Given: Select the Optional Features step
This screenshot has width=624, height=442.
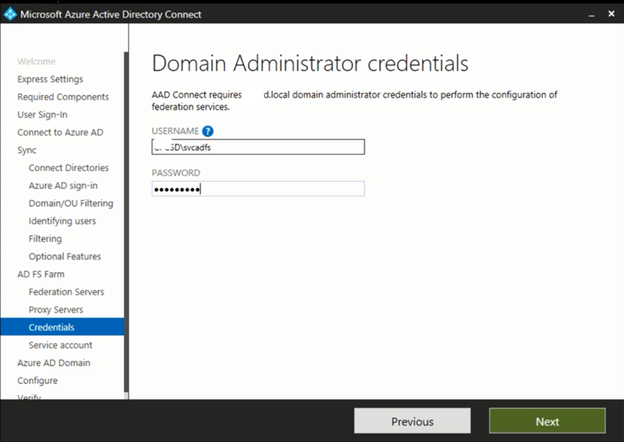Looking at the screenshot, I should pyautogui.click(x=64, y=256).
